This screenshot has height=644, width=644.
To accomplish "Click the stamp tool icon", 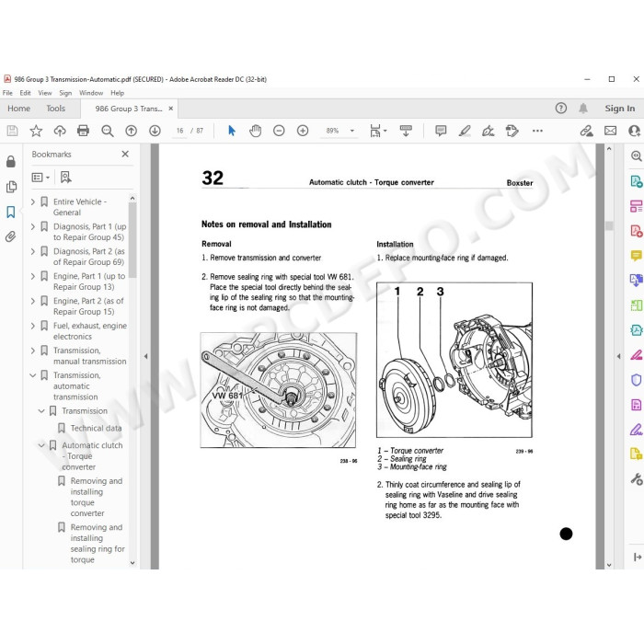I will 512,131.
